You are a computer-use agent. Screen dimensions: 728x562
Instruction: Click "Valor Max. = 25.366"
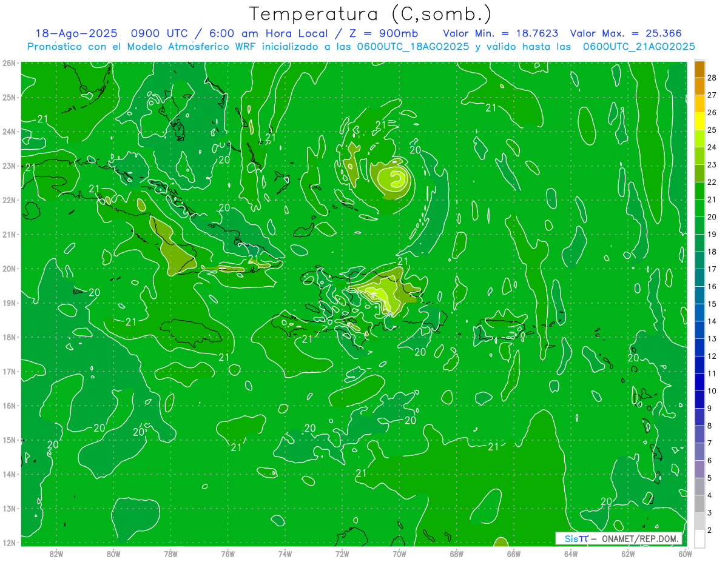coord(626,33)
